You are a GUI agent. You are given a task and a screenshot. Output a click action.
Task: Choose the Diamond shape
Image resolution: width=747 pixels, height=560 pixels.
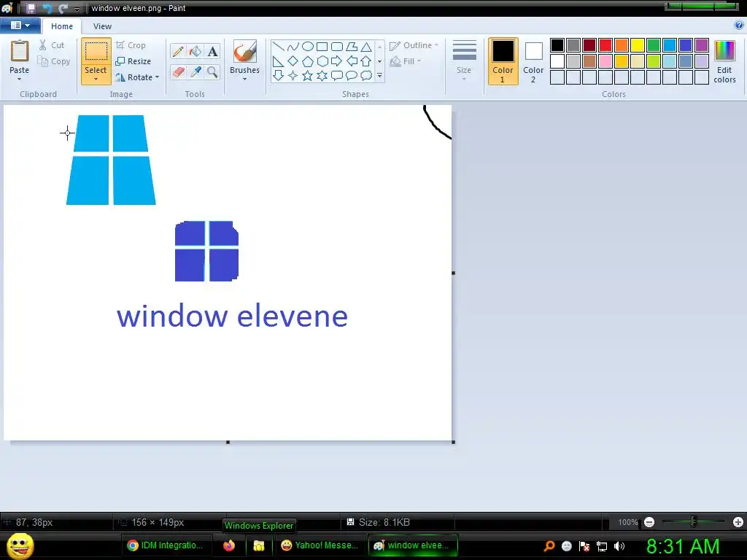(x=293, y=61)
